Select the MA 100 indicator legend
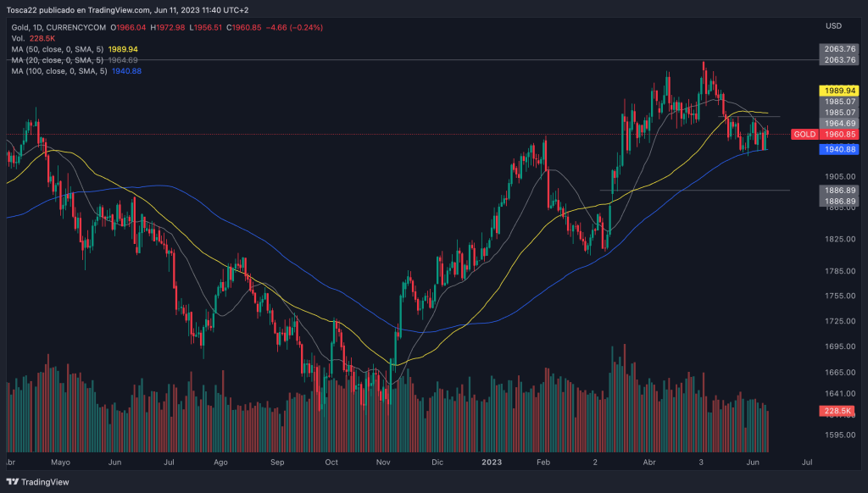 pos(59,71)
